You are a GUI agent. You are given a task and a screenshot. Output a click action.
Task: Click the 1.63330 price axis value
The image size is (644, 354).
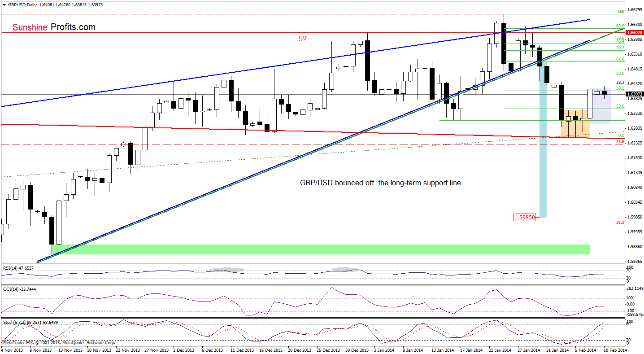point(635,113)
